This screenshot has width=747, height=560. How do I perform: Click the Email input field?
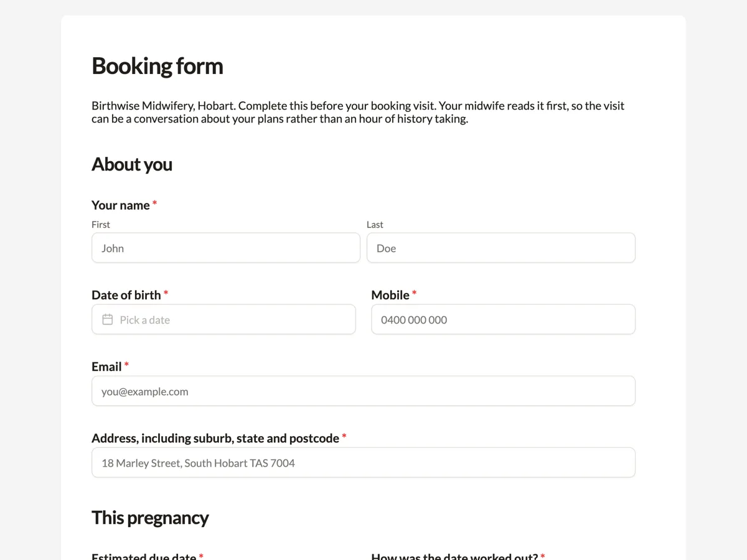(x=364, y=391)
